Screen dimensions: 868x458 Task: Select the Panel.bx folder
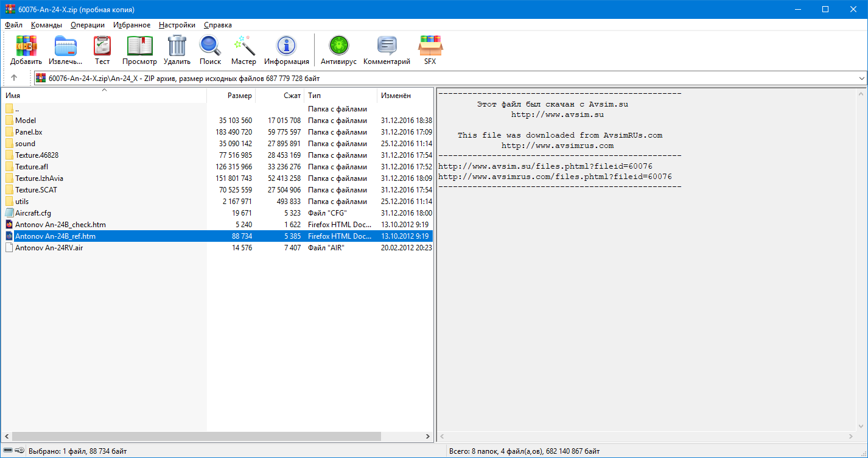(x=29, y=132)
